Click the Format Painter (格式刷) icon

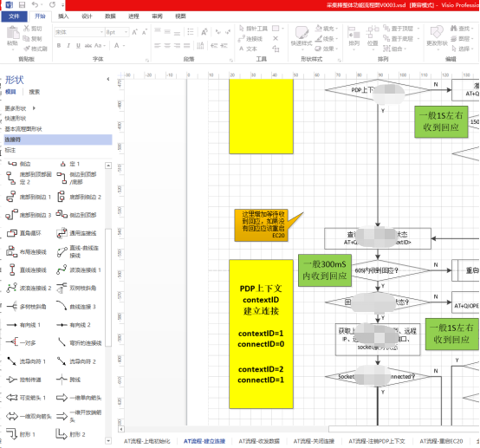(27, 49)
